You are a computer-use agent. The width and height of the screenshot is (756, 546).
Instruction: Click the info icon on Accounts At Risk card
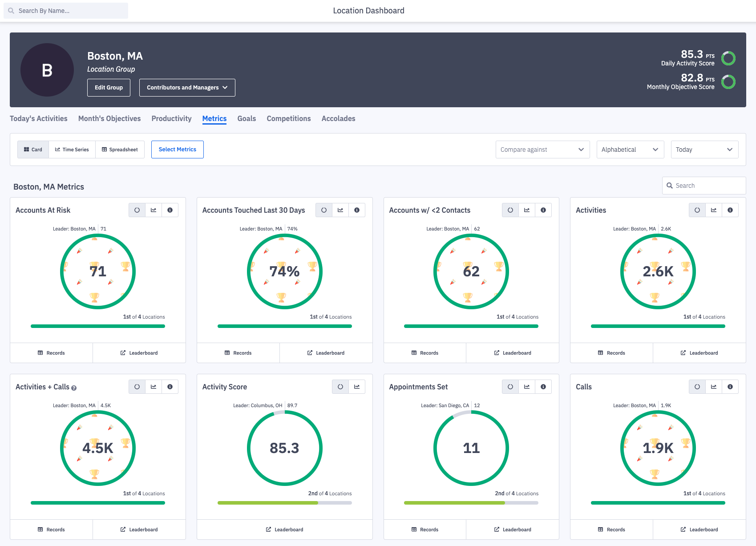tap(170, 210)
